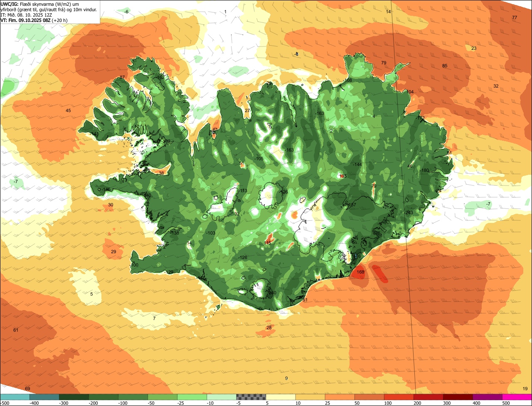Screen dimensions: 532x406
Task: Click the 69 value in the bottom-left corner
Action: click(x=27, y=389)
